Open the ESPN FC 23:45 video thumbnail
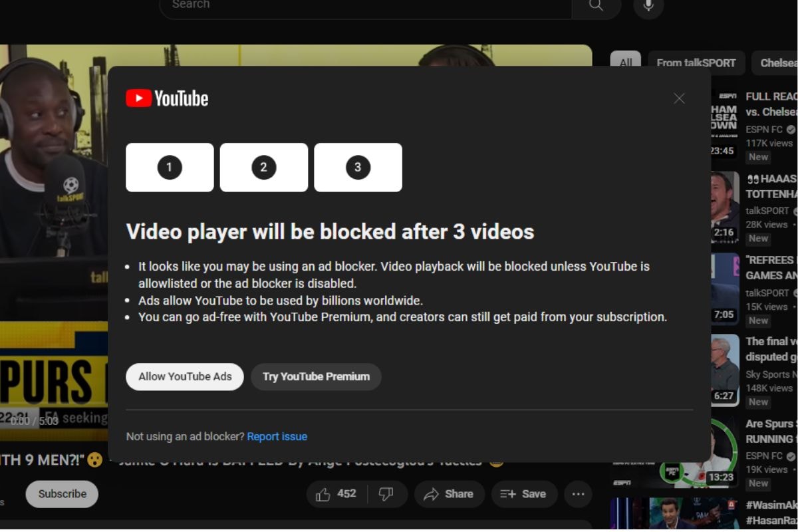 [x=724, y=126]
